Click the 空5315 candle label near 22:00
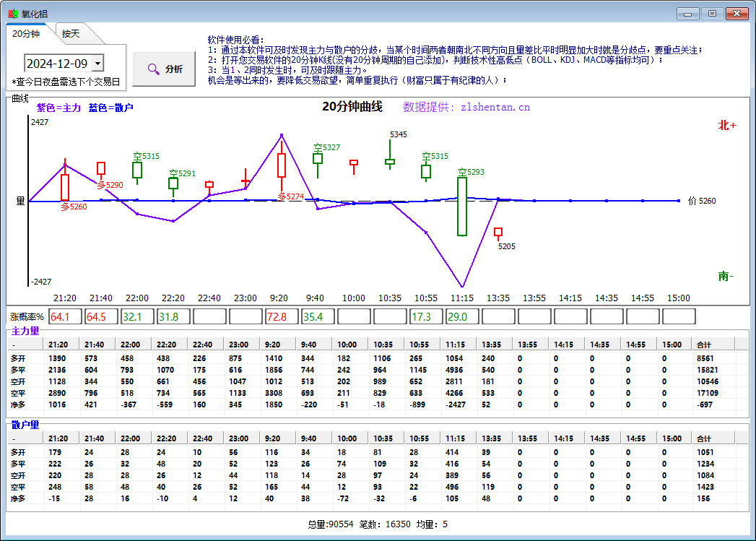Viewport: 756px width, 541px height. click(146, 156)
